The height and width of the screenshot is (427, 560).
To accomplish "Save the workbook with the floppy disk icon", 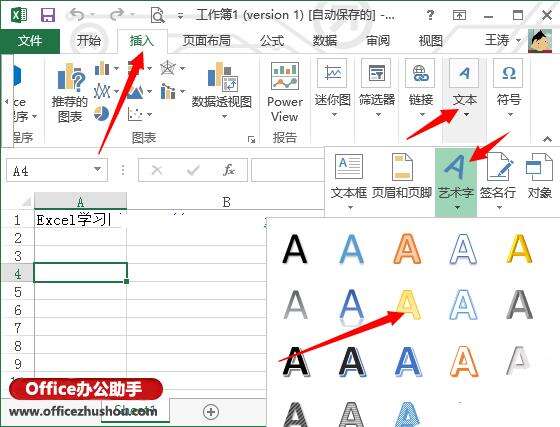I will coord(48,15).
